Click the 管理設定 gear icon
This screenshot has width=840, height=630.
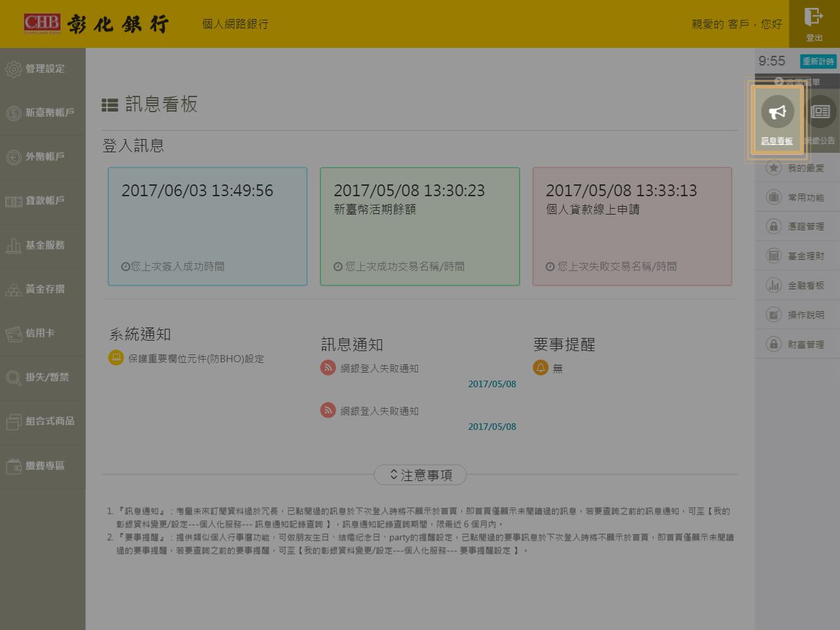pos(14,69)
